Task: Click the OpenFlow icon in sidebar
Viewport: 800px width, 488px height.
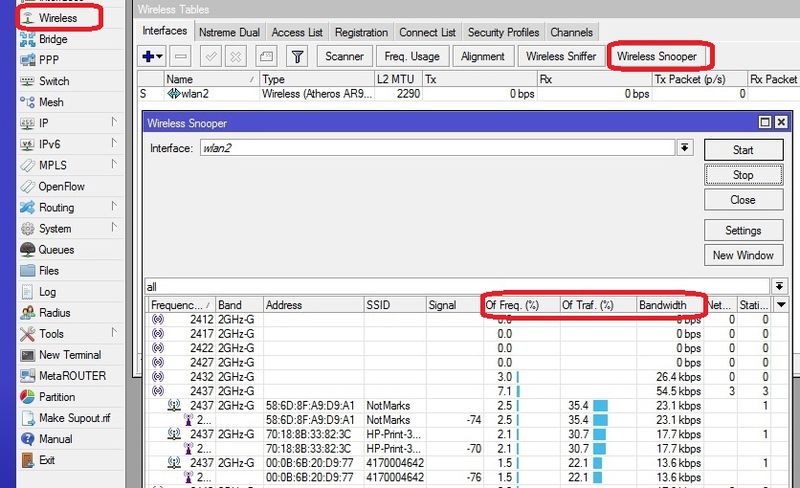Action: [x=28, y=186]
